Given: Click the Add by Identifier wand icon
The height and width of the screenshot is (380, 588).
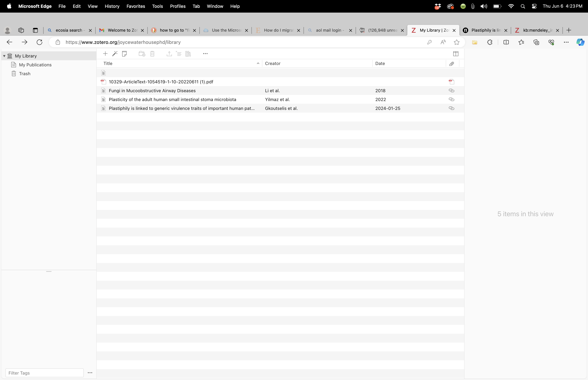Looking at the screenshot, I should click(115, 54).
